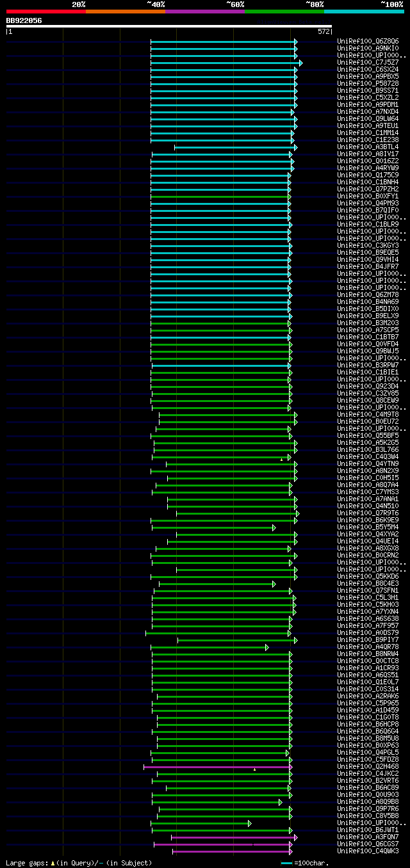Click the purple alignment bar for UniRef100_Q2H468
The height and width of the screenshot is (868, 410).
point(218,767)
